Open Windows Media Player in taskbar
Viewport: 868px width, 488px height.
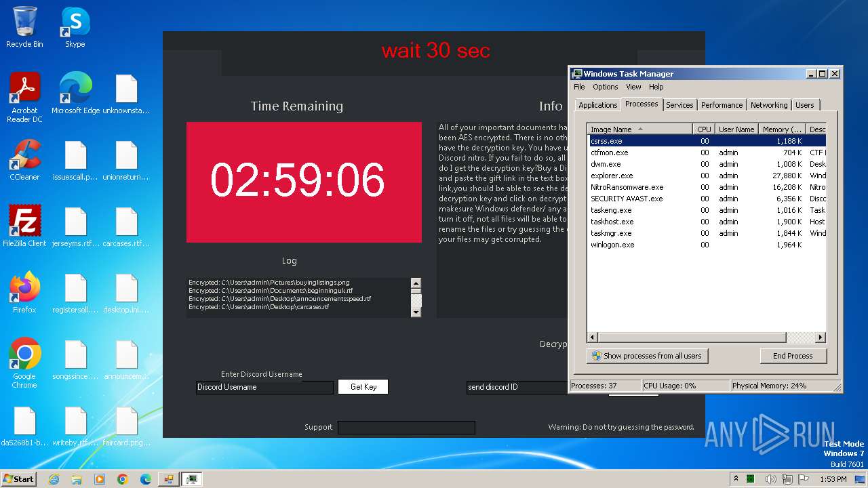100,479
